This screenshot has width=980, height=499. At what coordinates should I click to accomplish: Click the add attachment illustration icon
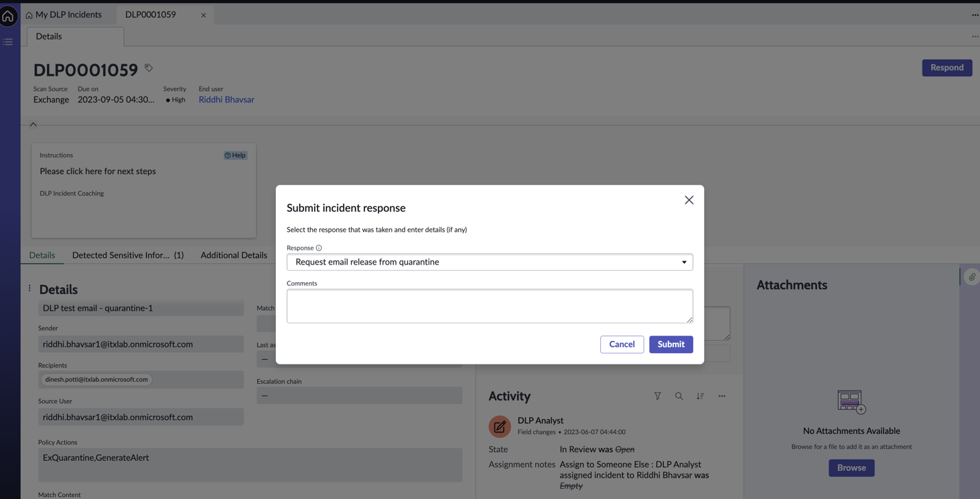(851, 402)
